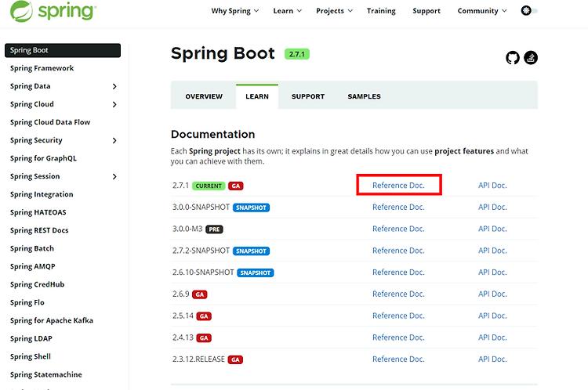Open API Doc. for 2.3.12.RELEASE
Image resolution: width=588 pixels, height=390 pixels.
[x=492, y=359]
